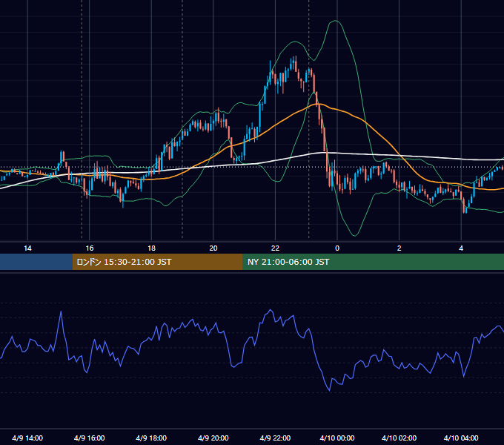504x445 pixels.
Task: Click the oscillator spike near 15:00
Action: (x=61, y=311)
